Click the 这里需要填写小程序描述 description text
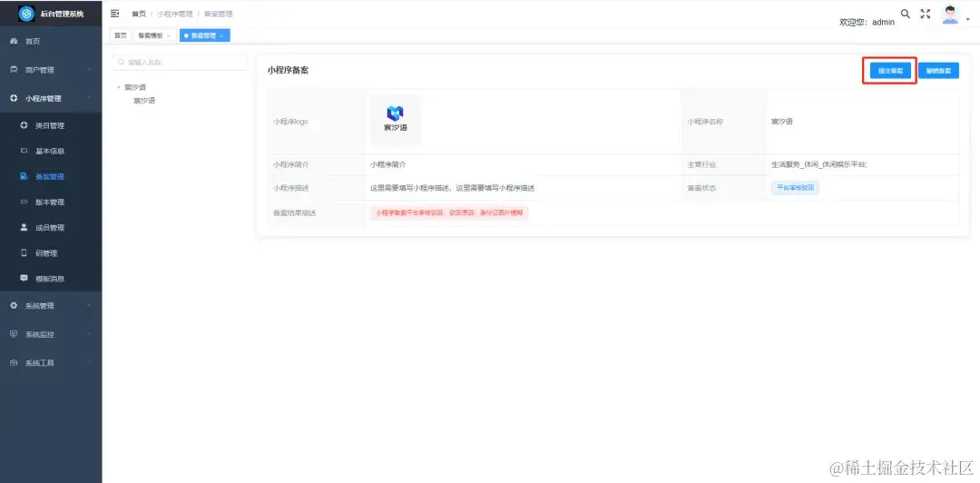The width and height of the screenshot is (980, 483). click(452, 188)
